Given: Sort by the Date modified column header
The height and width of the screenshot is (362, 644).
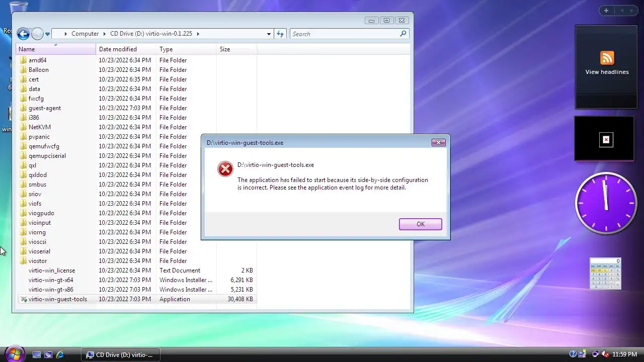Looking at the screenshot, I should [126, 49].
